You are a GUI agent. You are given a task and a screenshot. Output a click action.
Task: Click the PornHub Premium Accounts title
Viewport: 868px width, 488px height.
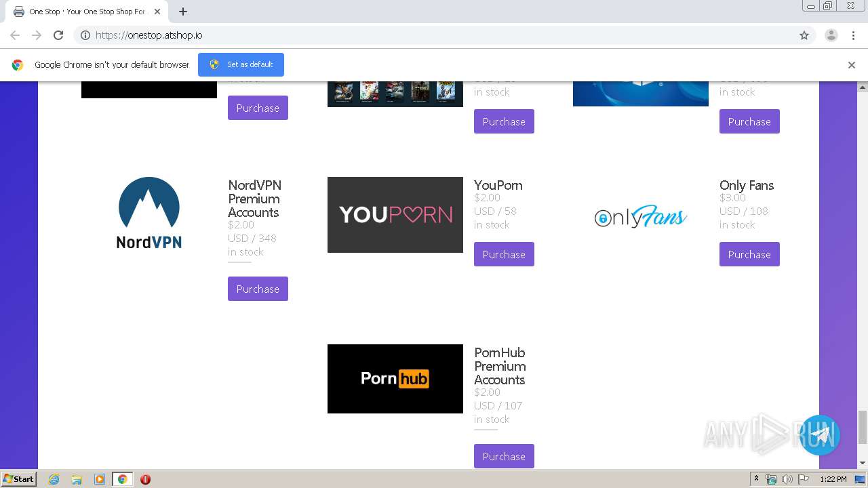point(500,366)
